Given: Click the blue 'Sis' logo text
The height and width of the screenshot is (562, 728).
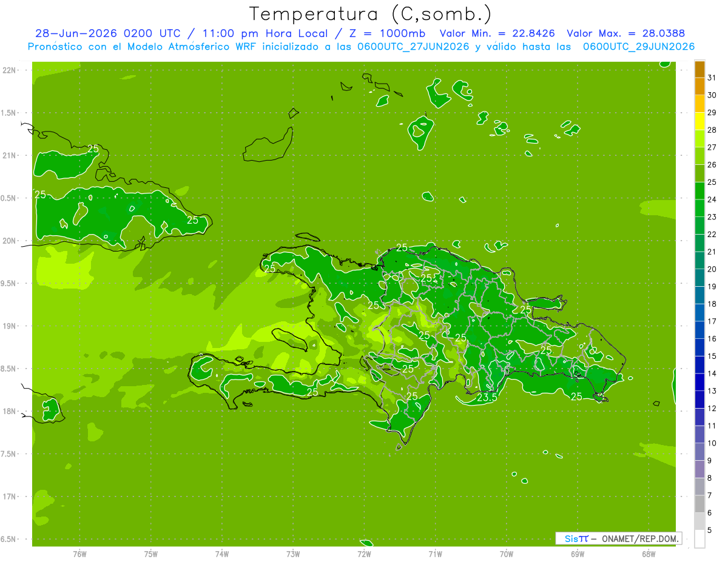Looking at the screenshot, I should point(571,538).
